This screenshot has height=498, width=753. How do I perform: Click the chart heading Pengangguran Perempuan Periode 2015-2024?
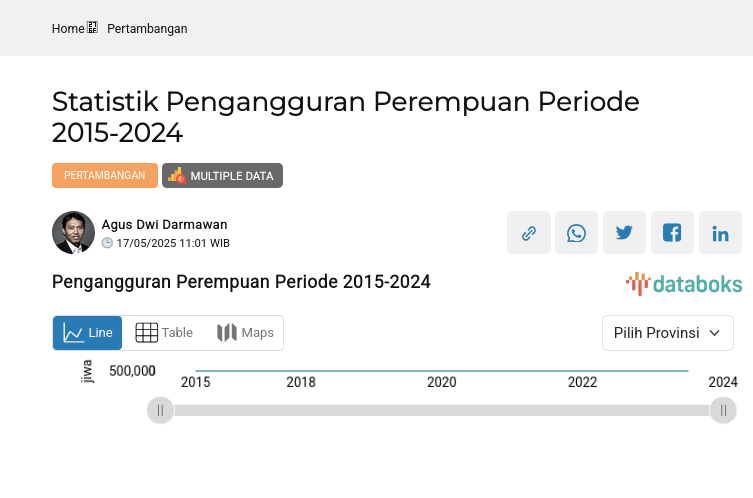pyautogui.click(x=241, y=282)
